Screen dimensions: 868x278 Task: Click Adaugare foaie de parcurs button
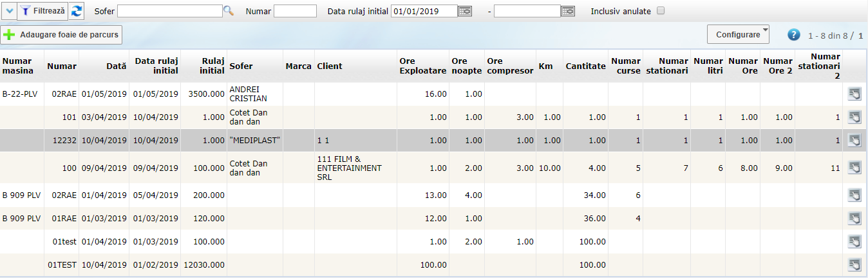(x=62, y=34)
